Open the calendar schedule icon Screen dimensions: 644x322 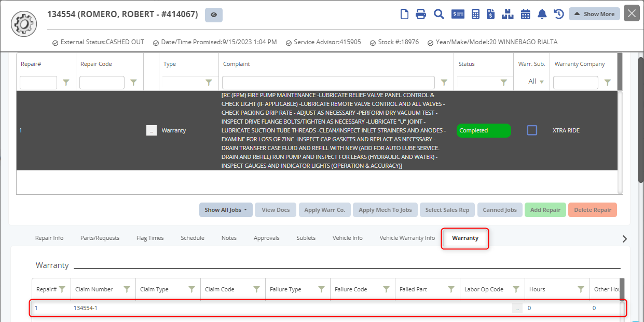click(526, 14)
